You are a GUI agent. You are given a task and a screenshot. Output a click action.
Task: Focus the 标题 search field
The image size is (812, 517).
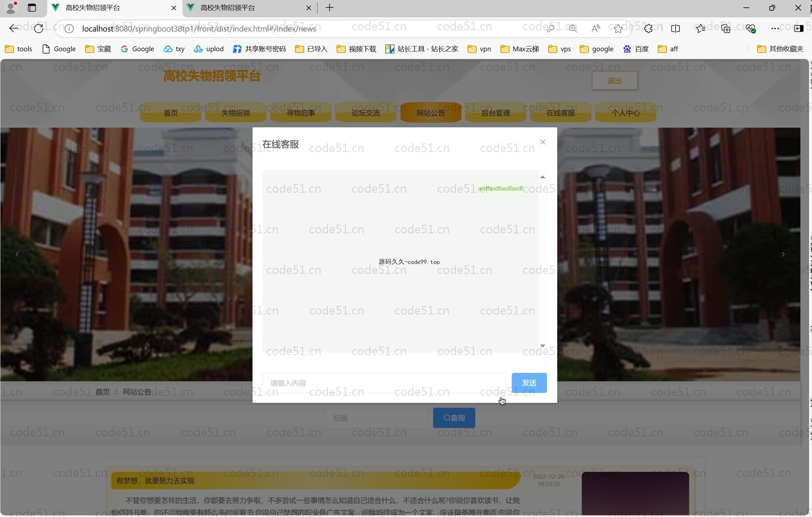click(377, 418)
